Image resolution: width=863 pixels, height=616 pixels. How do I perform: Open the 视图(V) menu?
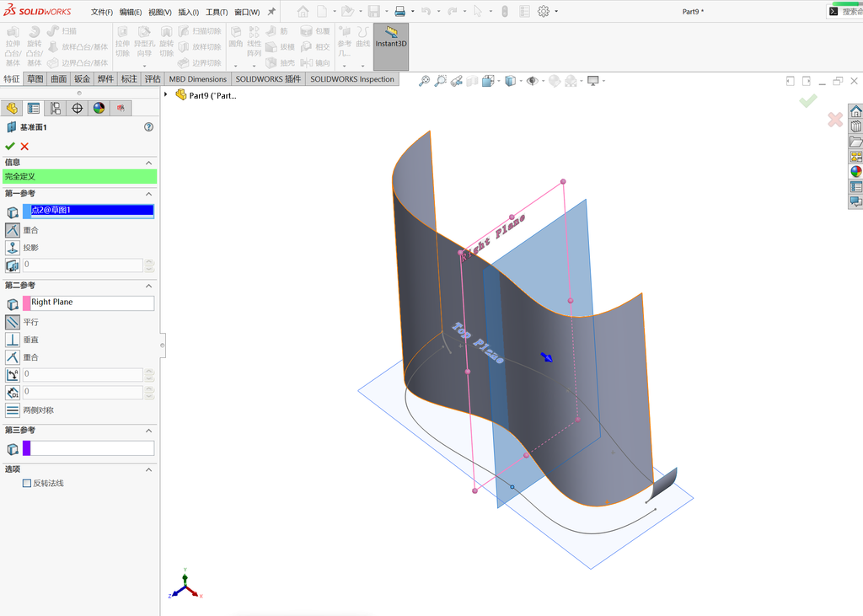tap(159, 12)
